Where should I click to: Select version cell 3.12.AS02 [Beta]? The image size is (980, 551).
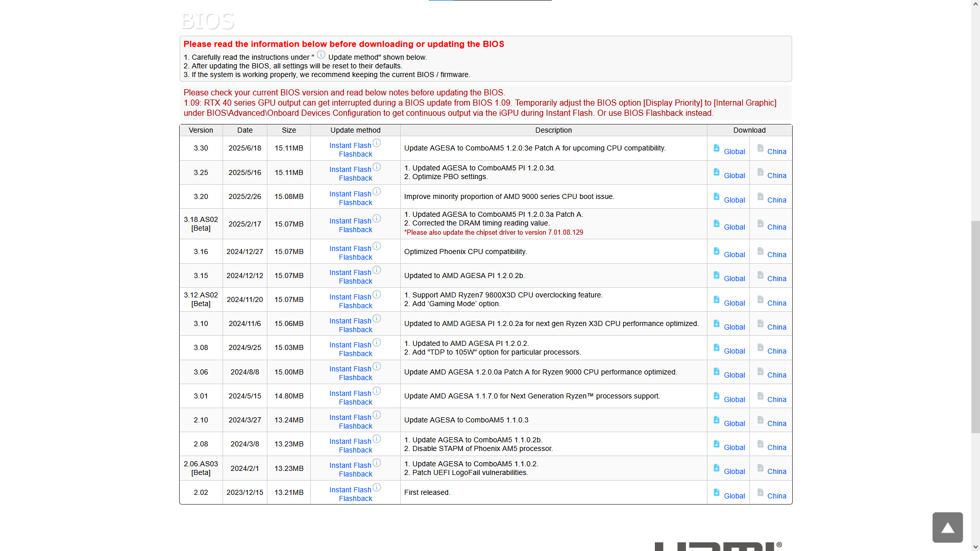201,299
